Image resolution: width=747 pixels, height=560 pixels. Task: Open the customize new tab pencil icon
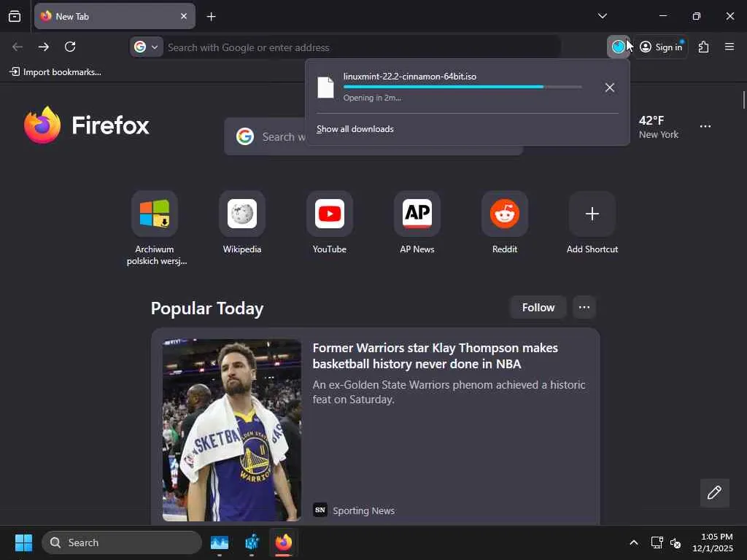(x=714, y=492)
